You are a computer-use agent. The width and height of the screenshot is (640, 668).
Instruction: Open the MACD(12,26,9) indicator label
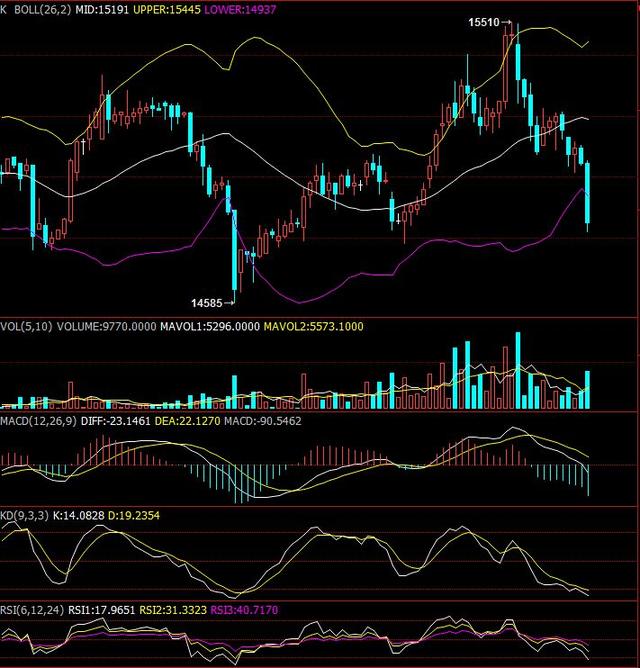click(x=40, y=421)
